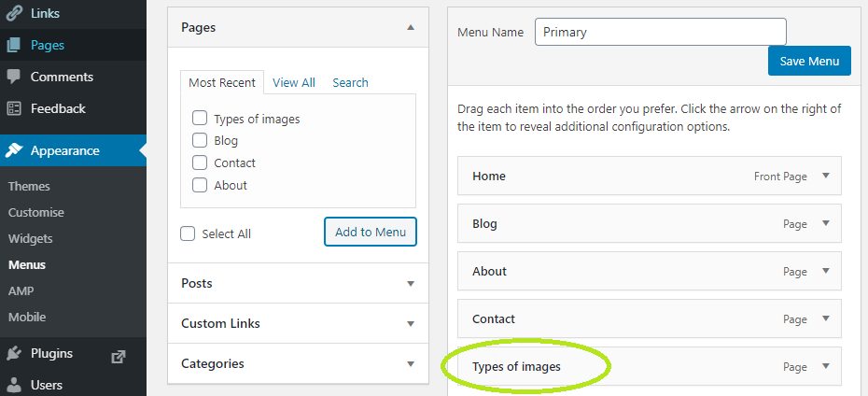Image resolution: width=868 pixels, height=396 pixels.
Task: Switch to the View All tab
Action: pyautogui.click(x=294, y=82)
